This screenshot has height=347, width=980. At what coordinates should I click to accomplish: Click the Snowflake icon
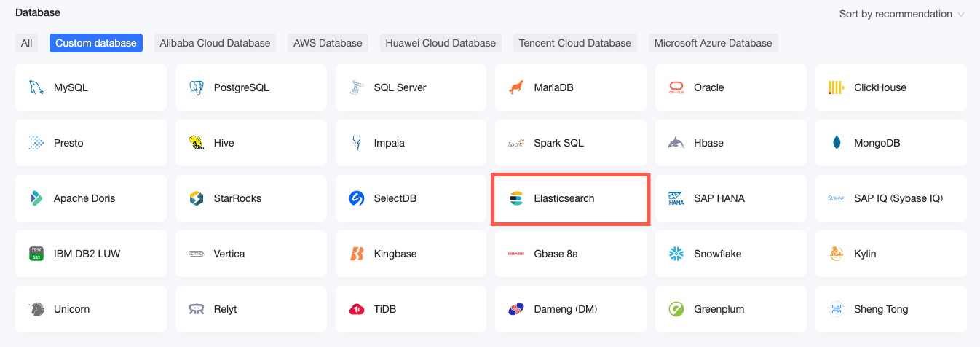pyautogui.click(x=676, y=254)
